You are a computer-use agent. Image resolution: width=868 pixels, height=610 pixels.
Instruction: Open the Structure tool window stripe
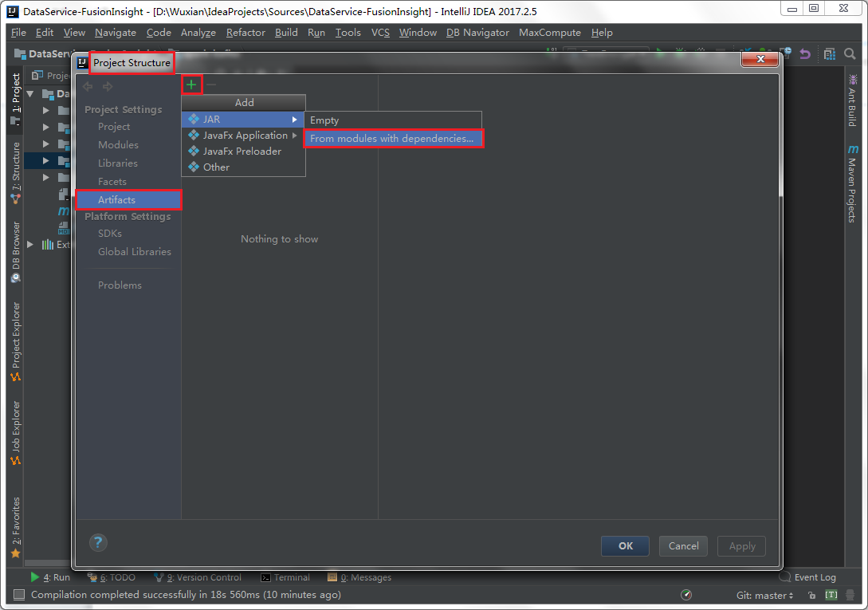click(x=15, y=172)
